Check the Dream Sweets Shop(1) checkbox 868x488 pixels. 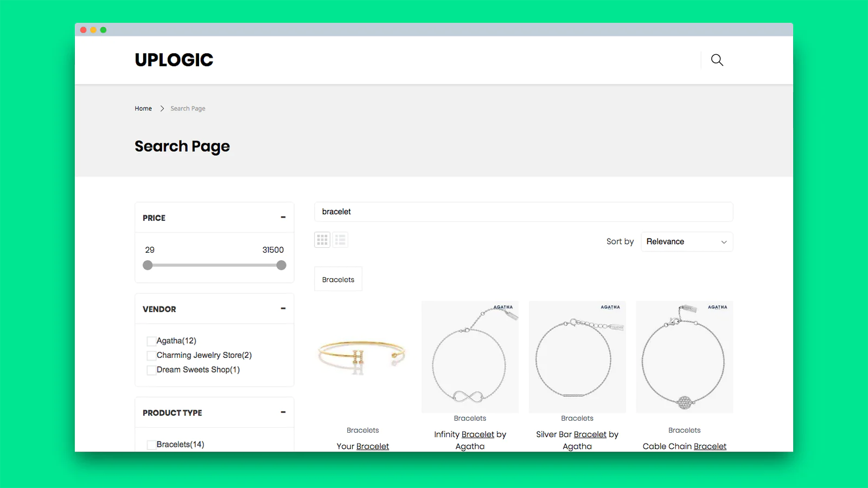151,370
